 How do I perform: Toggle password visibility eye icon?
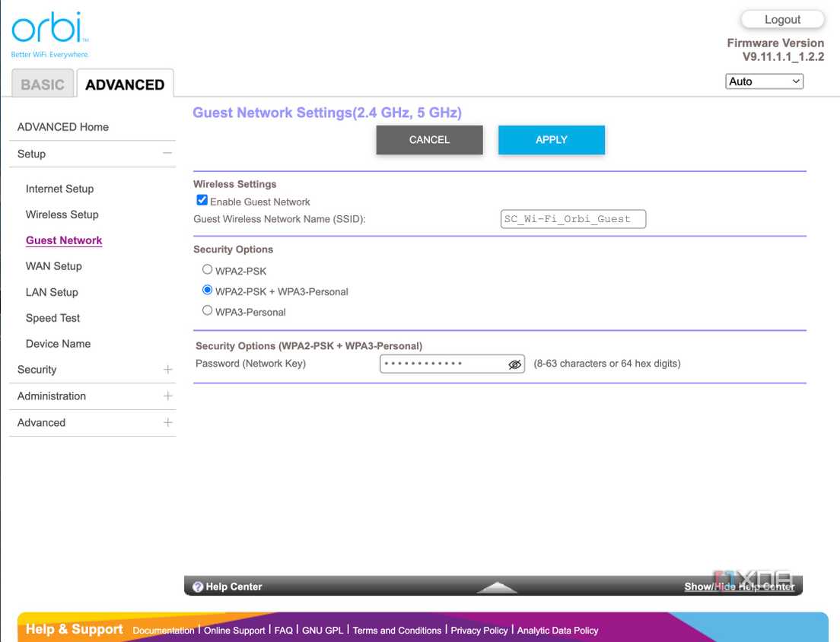[514, 364]
